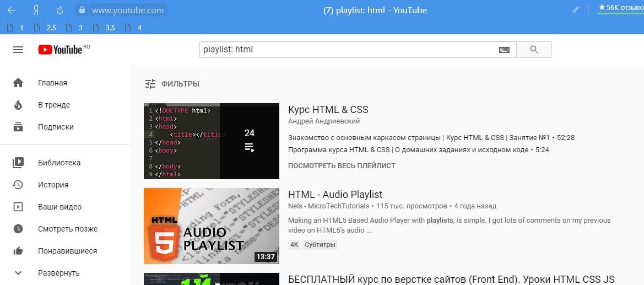644x285 pixels.
Task: Click the www.youtube.com address field
Action: click(x=128, y=10)
